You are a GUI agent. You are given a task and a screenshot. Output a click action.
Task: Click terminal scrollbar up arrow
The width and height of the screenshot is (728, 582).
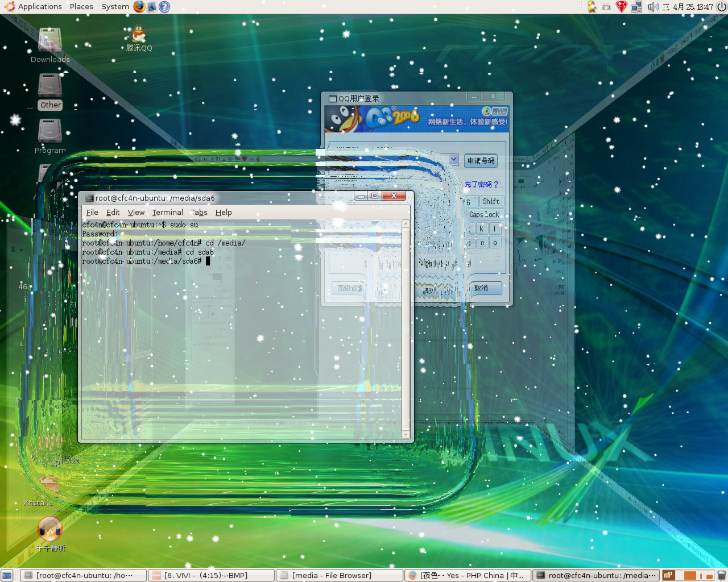[406, 224]
